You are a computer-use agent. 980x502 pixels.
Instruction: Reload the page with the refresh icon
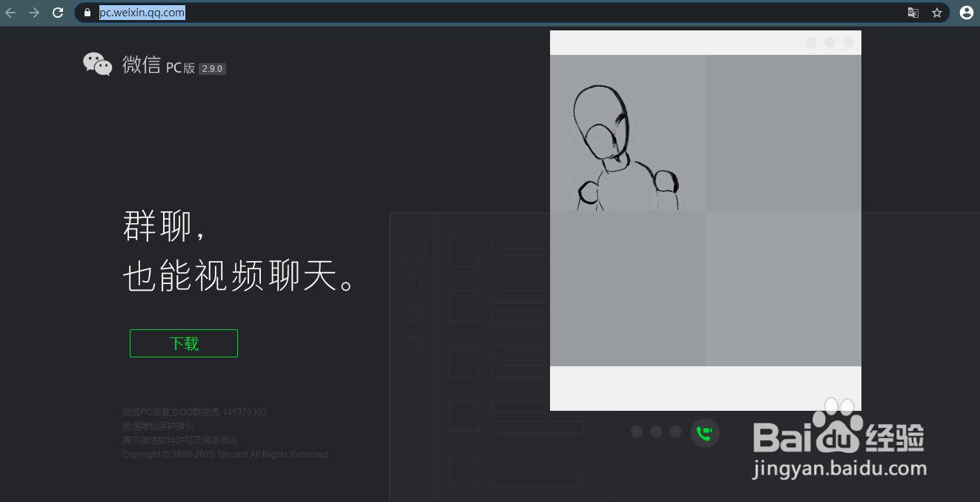[x=58, y=13]
